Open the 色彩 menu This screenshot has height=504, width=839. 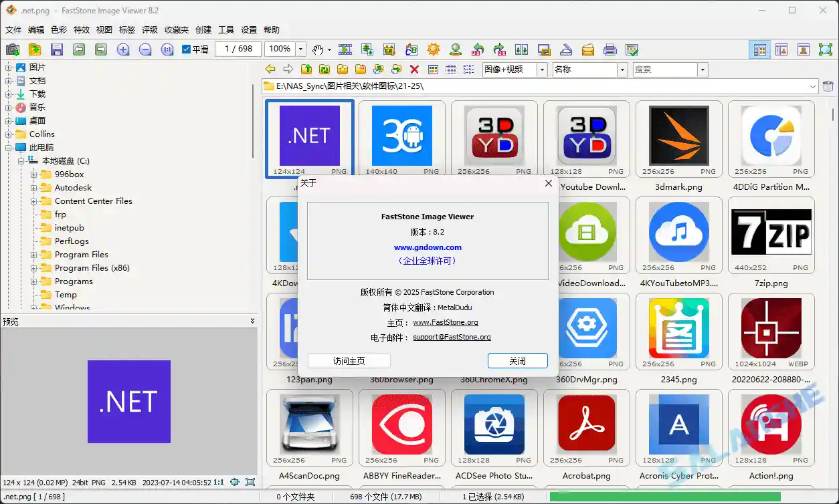click(x=58, y=29)
